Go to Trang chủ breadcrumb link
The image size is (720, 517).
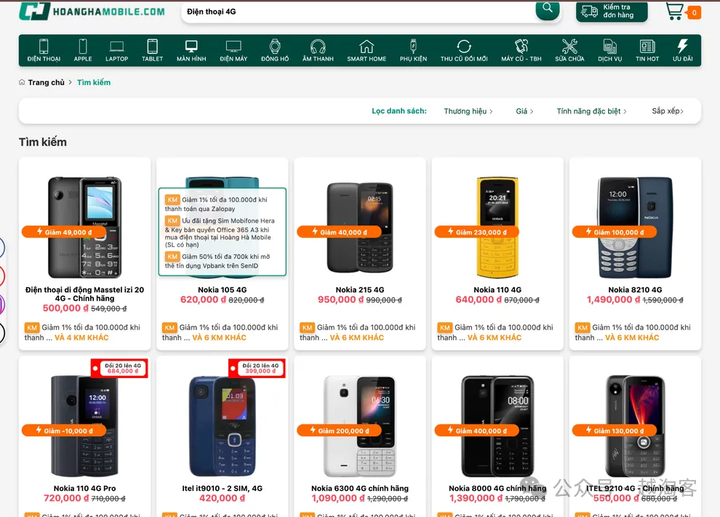pyautogui.click(x=46, y=83)
